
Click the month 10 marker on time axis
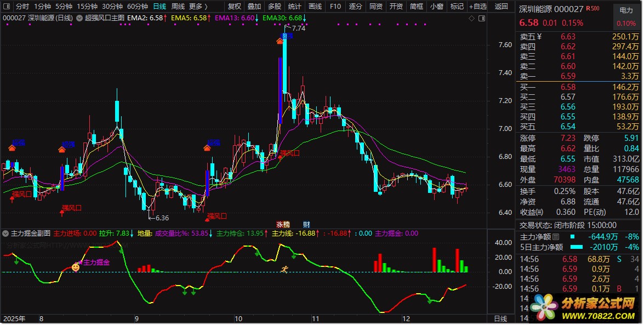(x=238, y=319)
